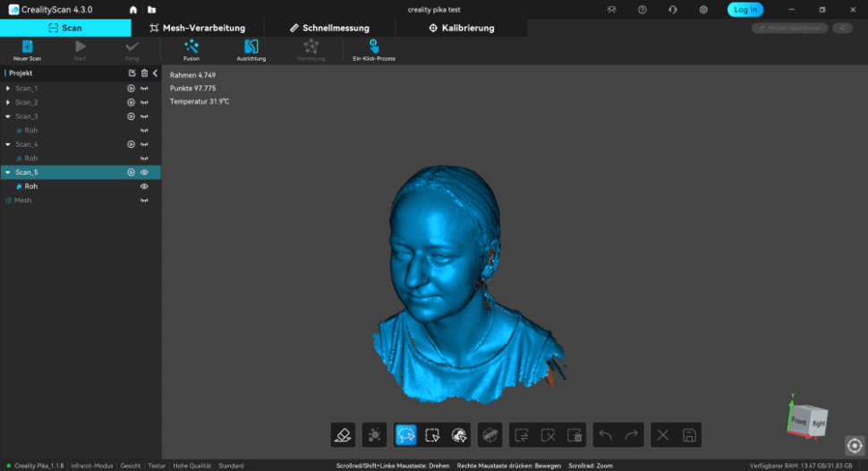Screen dimensions: 868x471
Task: Click the Log In button
Action: pos(745,10)
